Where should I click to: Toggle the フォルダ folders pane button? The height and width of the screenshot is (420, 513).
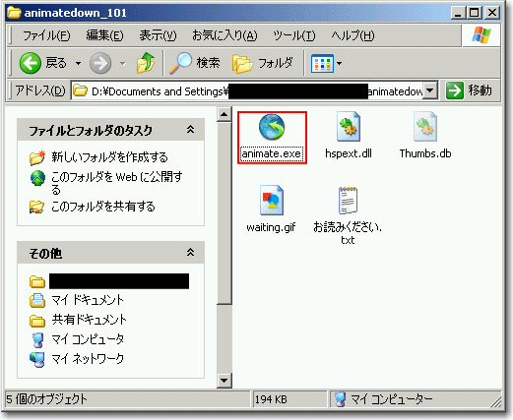[x=262, y=63]
